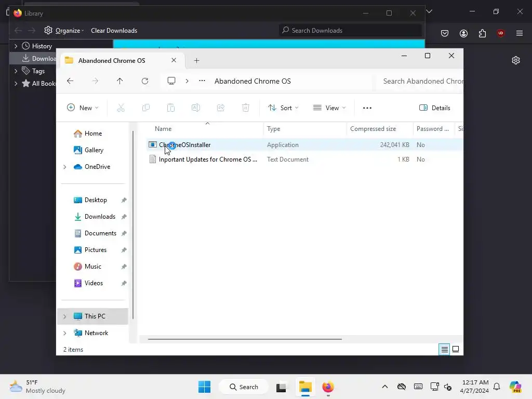Open Copilot Preview icon in taskbar
Viewport: 532px width, 399px height.
click(x=515, y=387)
